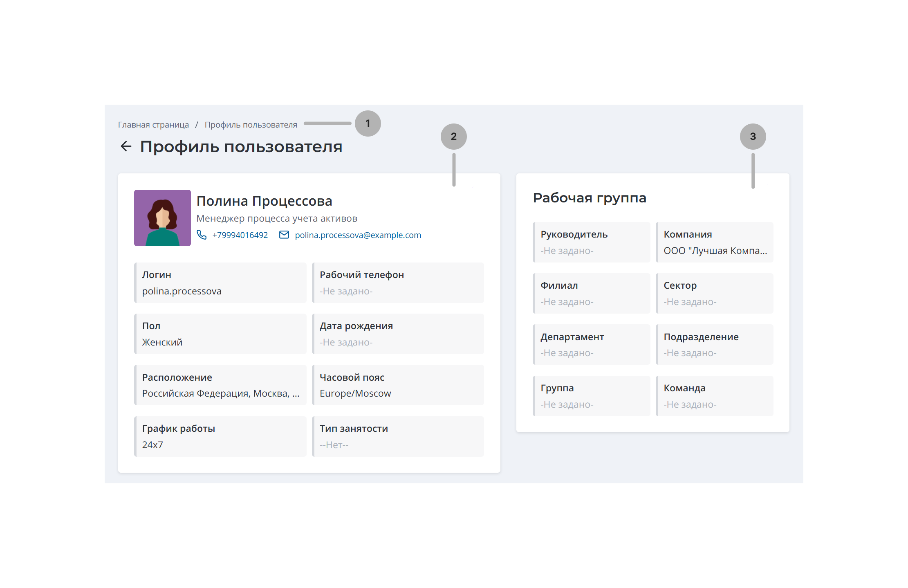
Task: Click the name Полина Процессова
Action: 264,201
